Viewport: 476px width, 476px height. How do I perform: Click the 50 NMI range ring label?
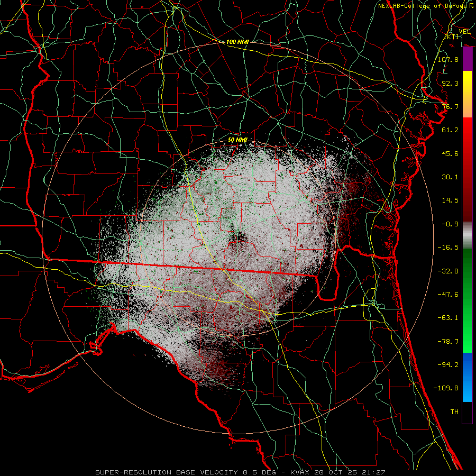point(237,140)
